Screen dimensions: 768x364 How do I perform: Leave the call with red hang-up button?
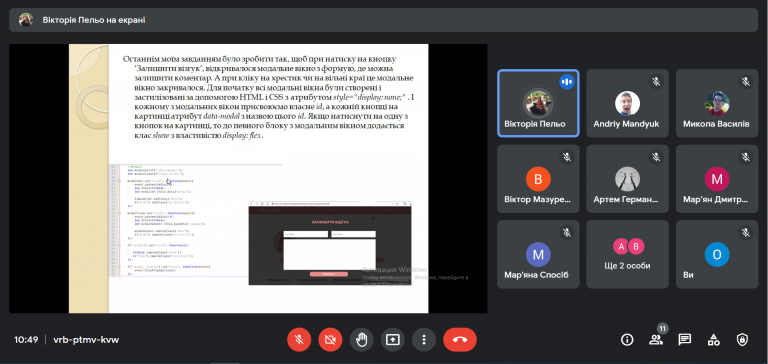click(x=460, y=340)
